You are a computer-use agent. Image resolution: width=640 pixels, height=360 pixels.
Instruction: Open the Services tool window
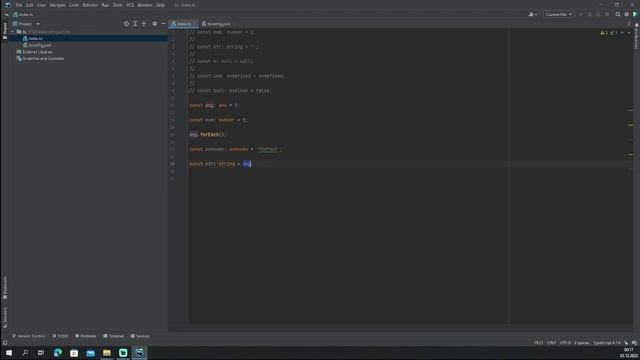click(140, 336)
